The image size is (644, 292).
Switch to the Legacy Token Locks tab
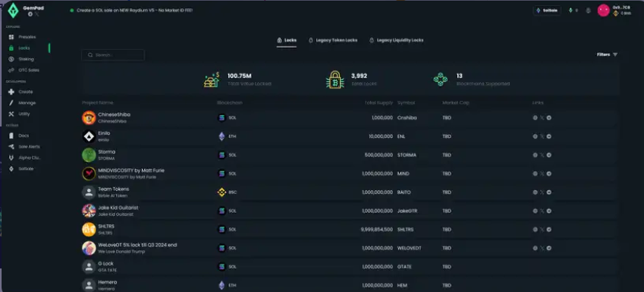pos(333,40)
